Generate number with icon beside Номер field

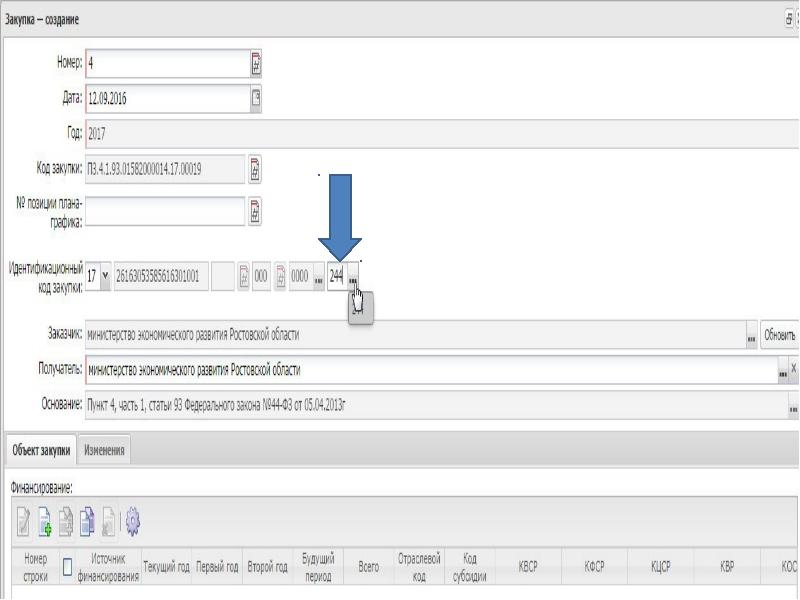[x=256, y=64]
